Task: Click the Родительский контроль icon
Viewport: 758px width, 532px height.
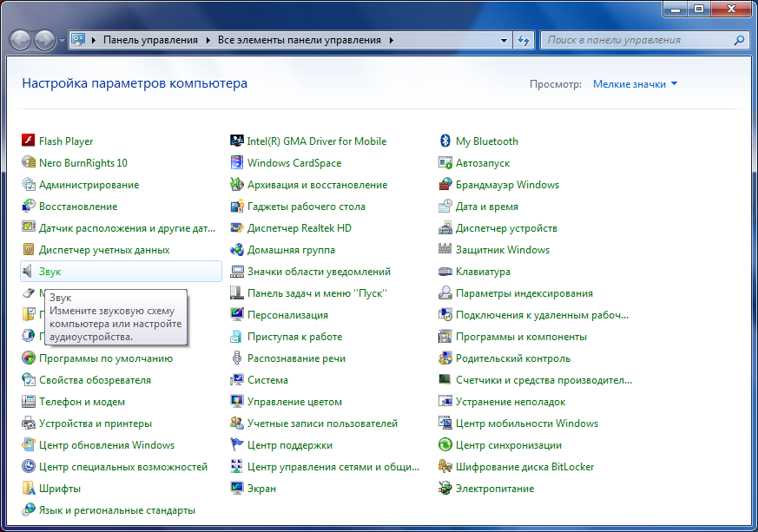Action: click(x=445, y=358)
